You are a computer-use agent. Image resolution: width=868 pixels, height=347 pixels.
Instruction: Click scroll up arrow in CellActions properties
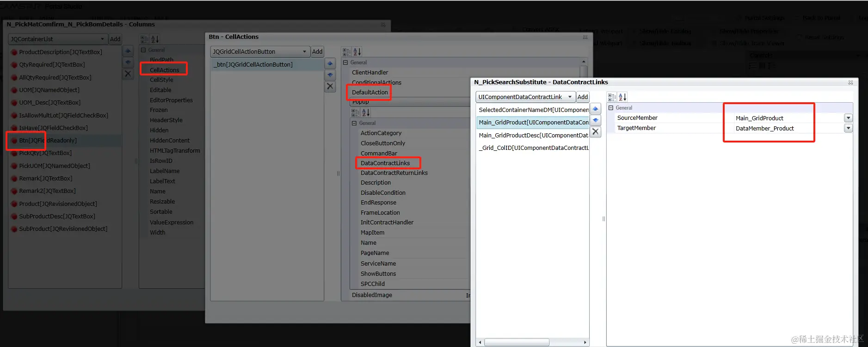pyautogui.click(x=584, y=62)
